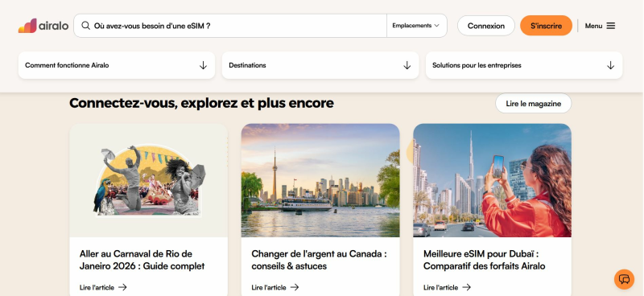Click title Changer de l'argent au Canada
The width and height of the screenshot is (644, 296).
click(319, 260)
